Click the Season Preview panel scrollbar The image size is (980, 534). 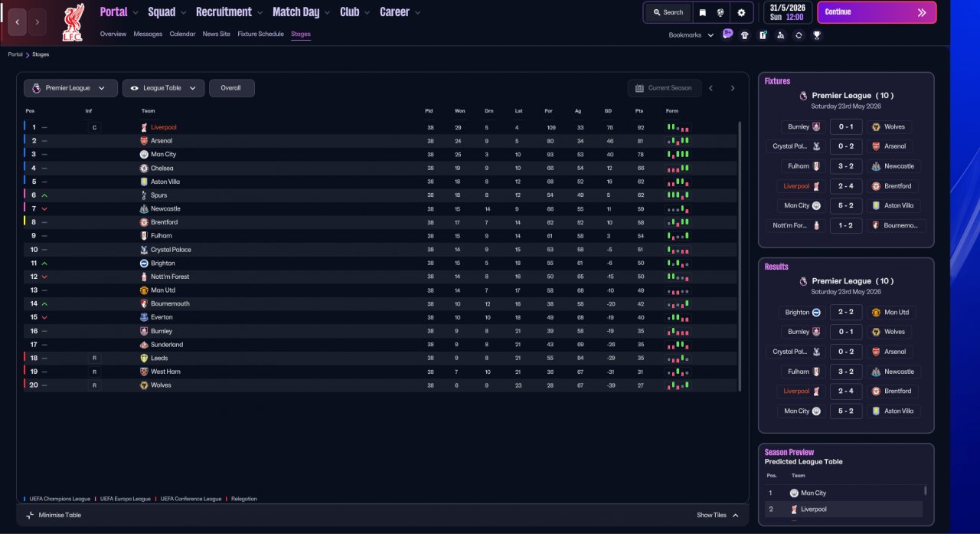(x=925, y=490)
